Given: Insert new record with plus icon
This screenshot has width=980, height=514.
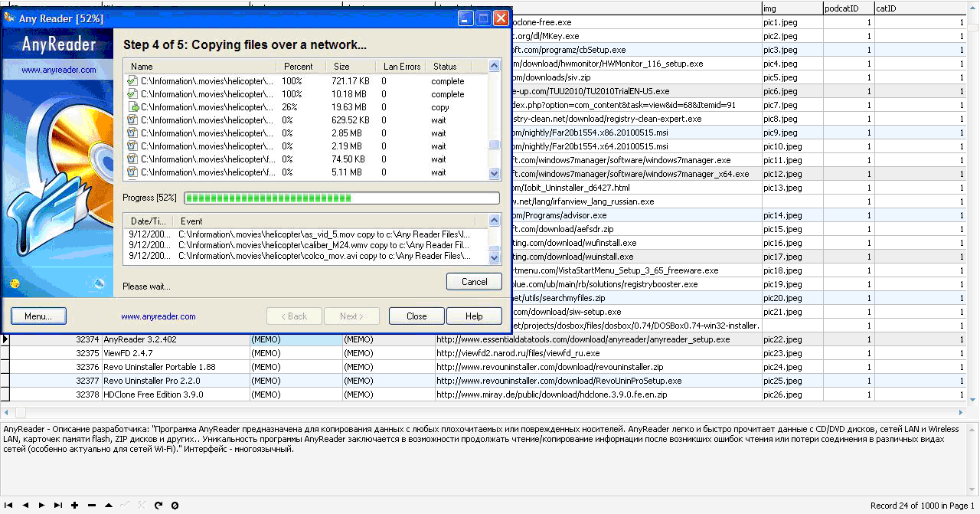Looking at the screenshot, I should (74, 506).
